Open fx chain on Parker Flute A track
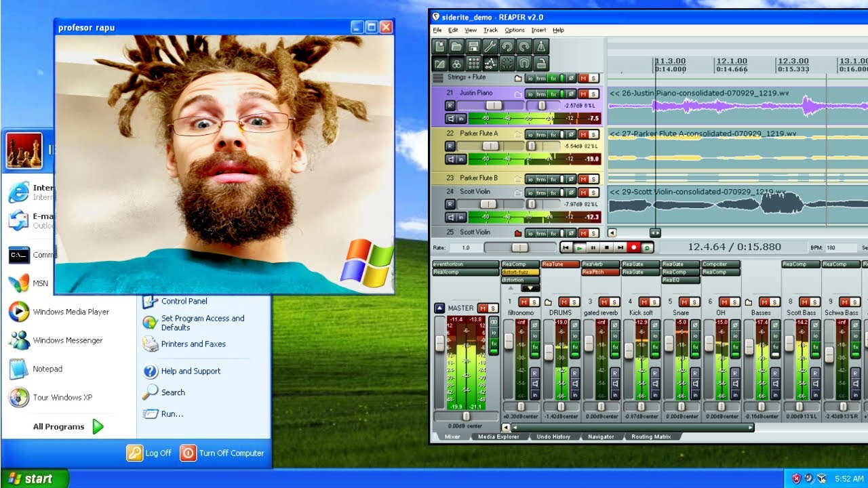The width and height of the screenshot is (868, 488). pyautogui.click(x=553, y=134)
